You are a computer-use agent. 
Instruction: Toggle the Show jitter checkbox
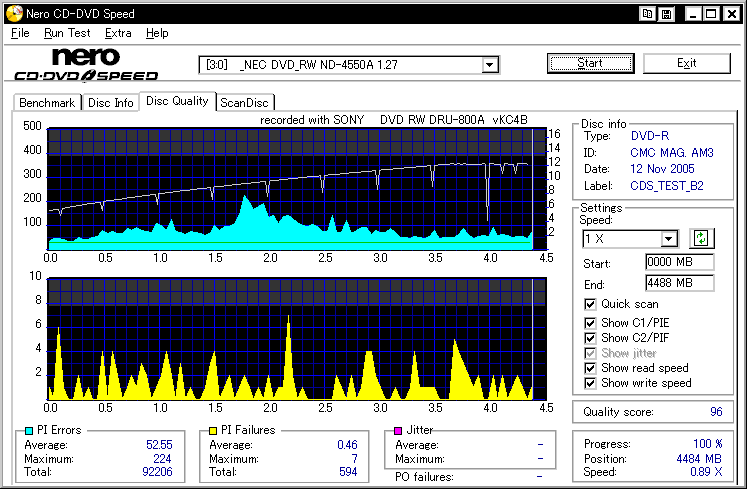[590, 353]
